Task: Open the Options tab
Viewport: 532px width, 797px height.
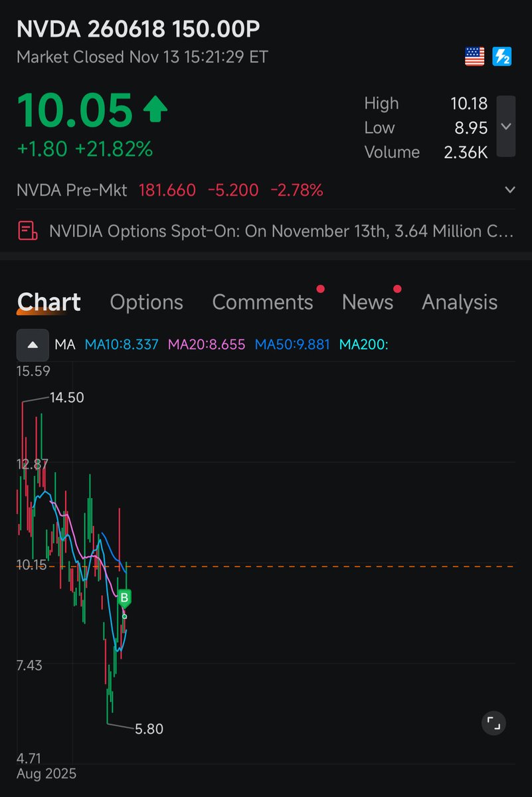Action: [x=146, y=302]
